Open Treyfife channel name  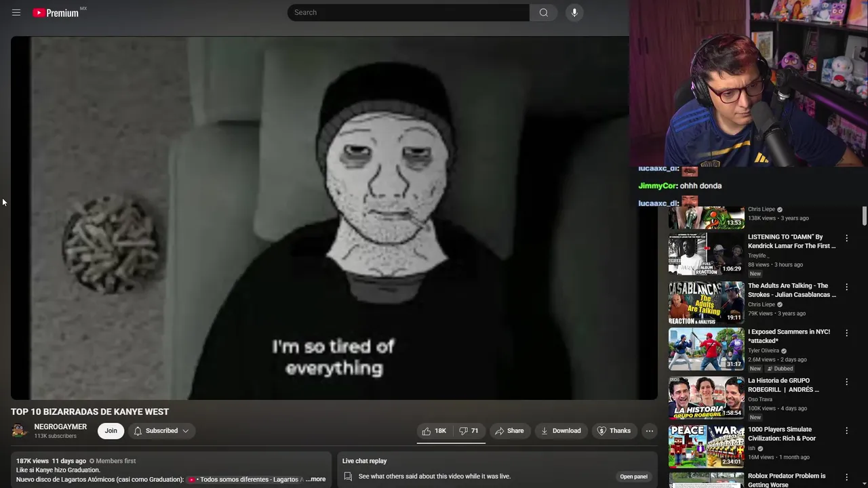pos(758,256)
